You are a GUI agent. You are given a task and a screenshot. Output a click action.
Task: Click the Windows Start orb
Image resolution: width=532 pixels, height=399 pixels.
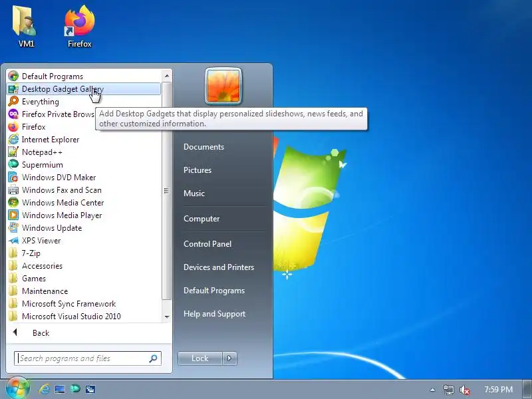point(18,388)
